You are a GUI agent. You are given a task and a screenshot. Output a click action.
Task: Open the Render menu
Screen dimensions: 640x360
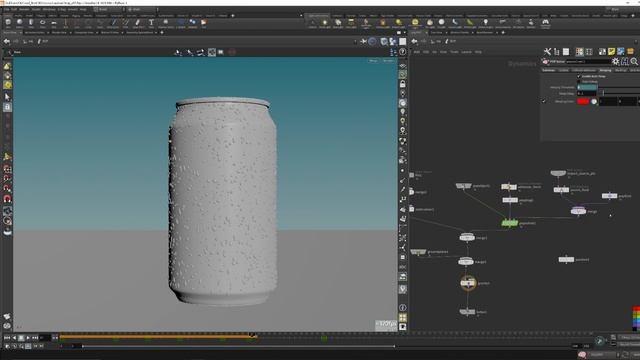click(24, 9)
